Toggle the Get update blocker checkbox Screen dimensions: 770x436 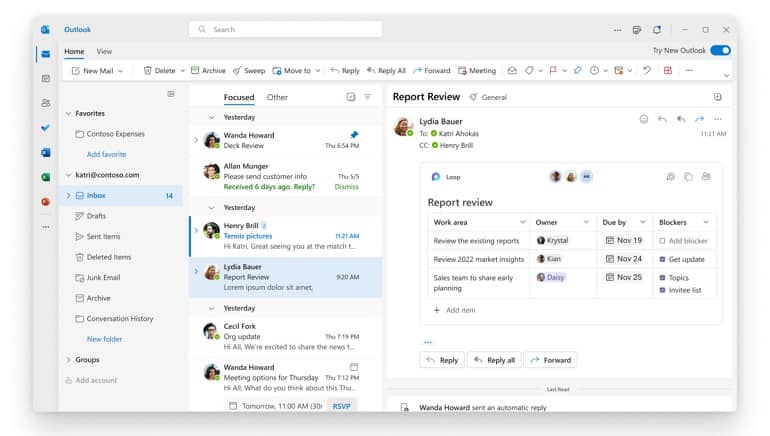point(662,259)
